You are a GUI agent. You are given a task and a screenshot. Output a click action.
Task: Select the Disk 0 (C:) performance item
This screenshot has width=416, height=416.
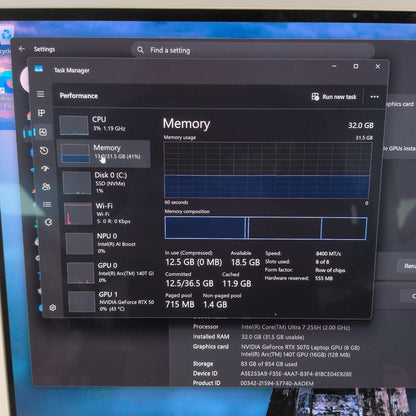click(x=107, y=182)
